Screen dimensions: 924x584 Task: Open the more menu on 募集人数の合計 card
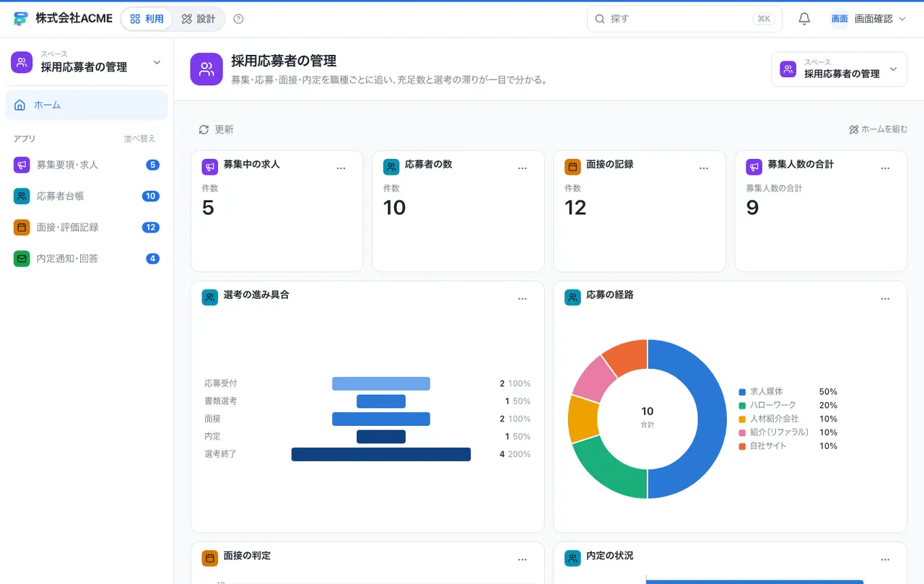click(885, 168)
